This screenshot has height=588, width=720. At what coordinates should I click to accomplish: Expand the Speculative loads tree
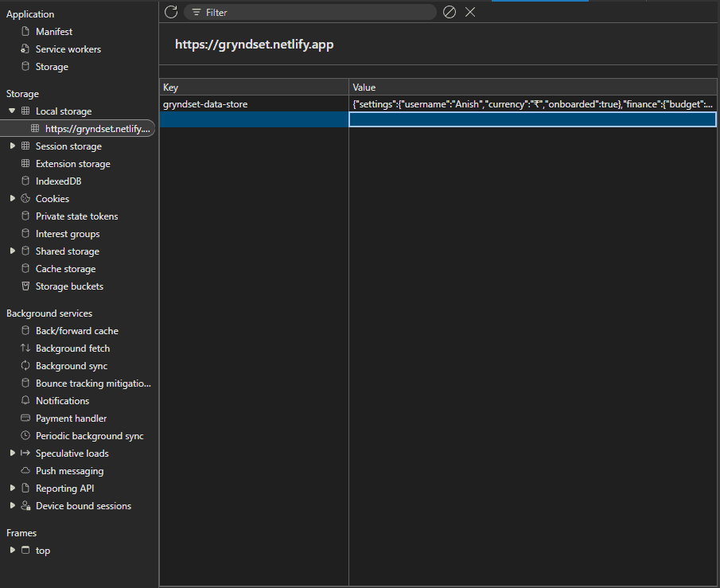tap(12, 453)
